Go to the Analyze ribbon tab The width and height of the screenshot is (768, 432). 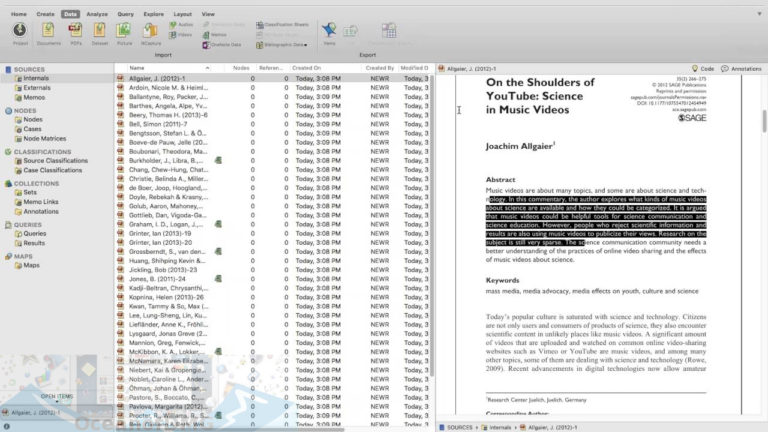tap(97, 14)
